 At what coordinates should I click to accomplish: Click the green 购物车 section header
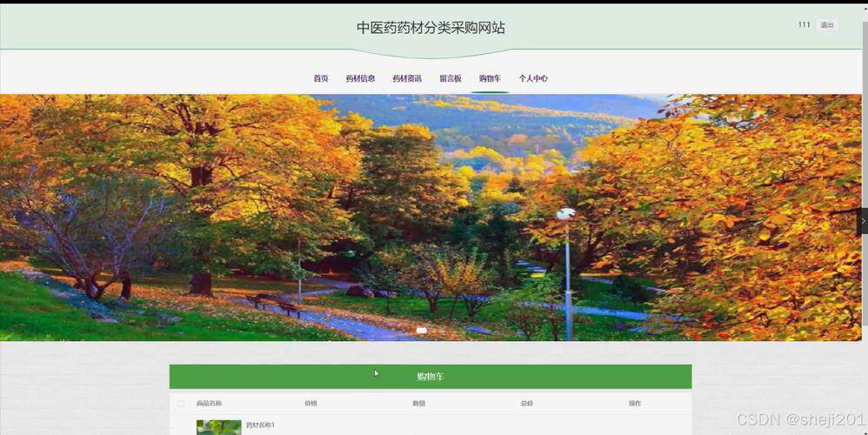pos(431,377)
